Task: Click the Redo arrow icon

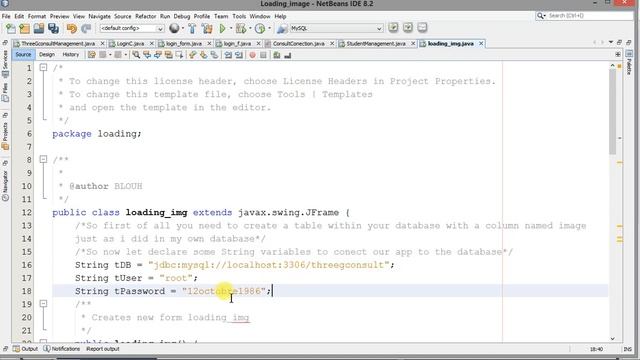Action: click(x=86, y=29)
